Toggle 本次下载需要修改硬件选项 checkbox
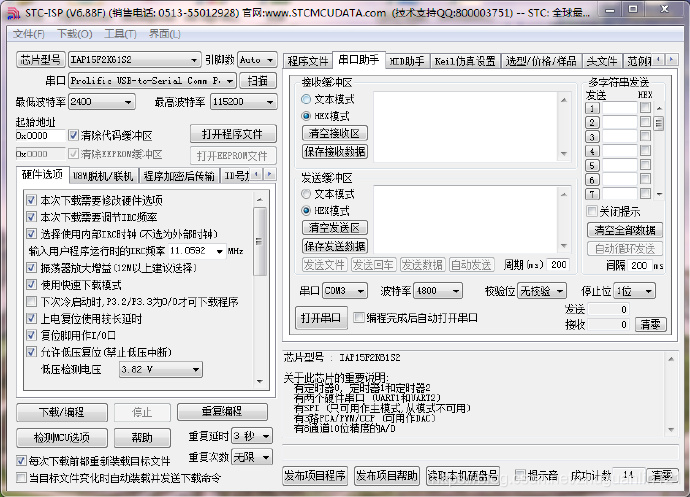The width and height of the screenshot is (690, 497). [31, 200]
